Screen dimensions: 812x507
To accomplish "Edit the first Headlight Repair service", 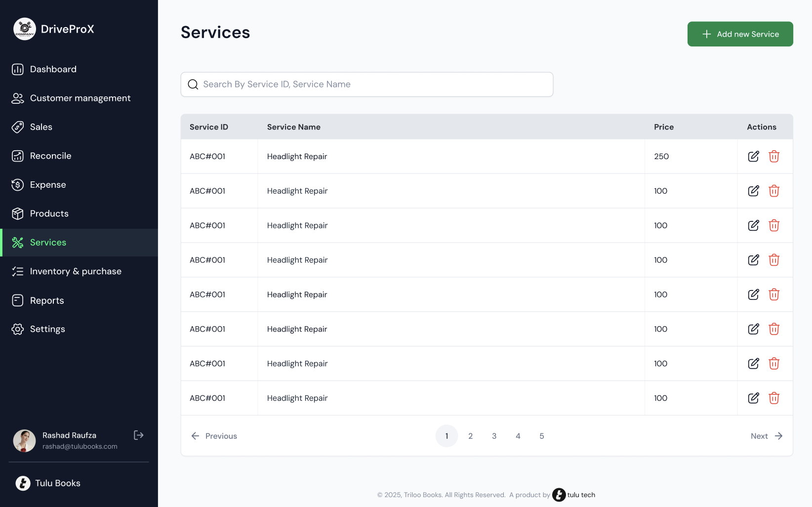I will tap(753, 156).
